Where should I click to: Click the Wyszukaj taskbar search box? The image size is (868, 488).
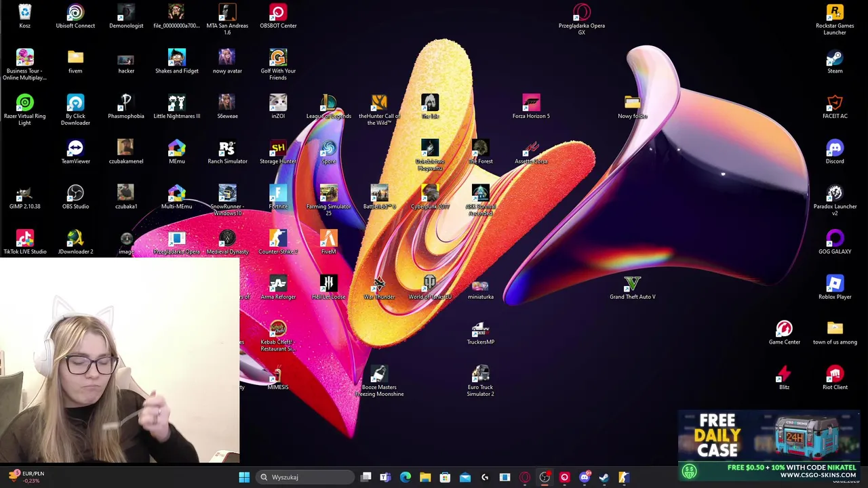click(305, 477)
